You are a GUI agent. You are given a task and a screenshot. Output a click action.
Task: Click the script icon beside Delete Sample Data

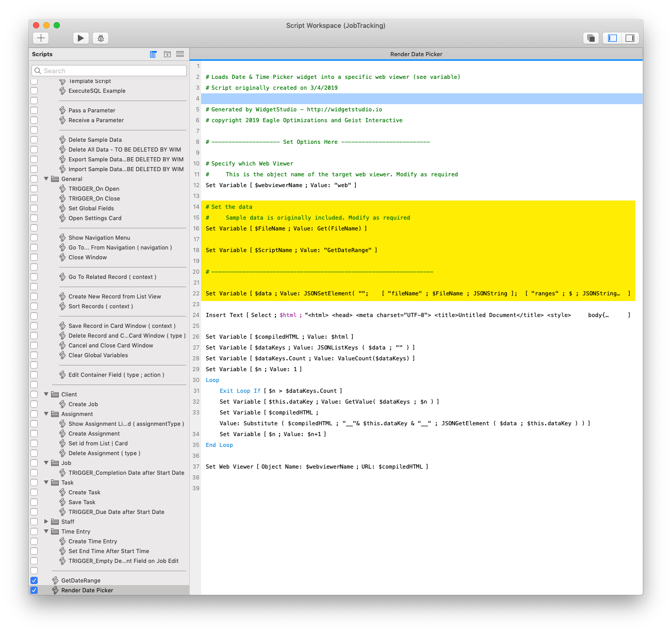[x=62, y=140]
